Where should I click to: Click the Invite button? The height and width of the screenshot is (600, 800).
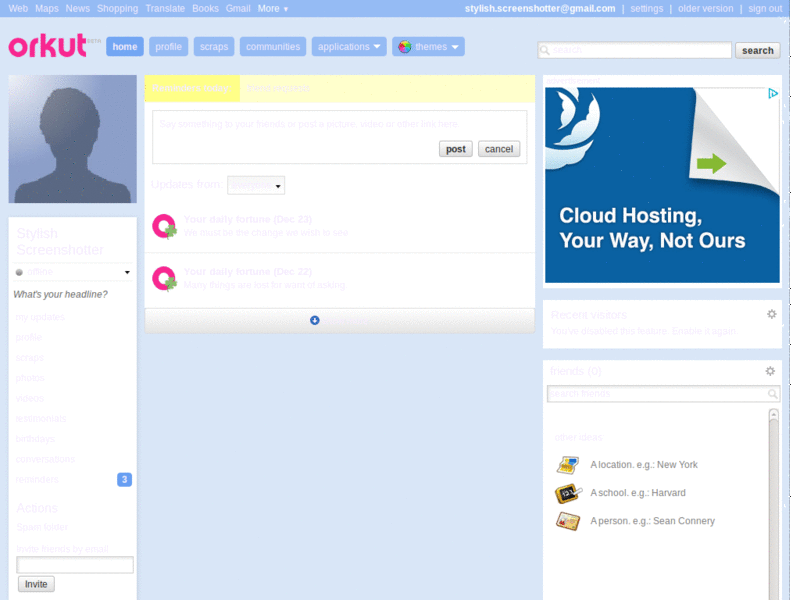pos(36,584)
